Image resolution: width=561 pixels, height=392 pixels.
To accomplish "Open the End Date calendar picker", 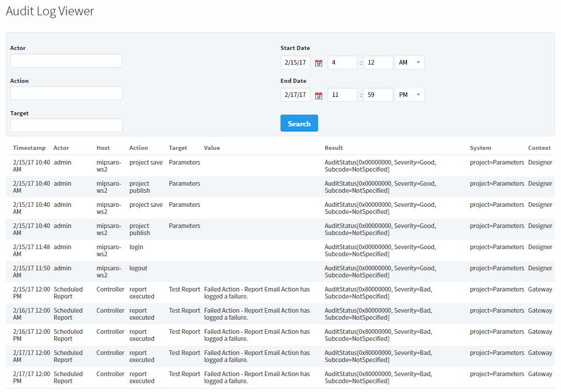I will (x=318, y=95).
